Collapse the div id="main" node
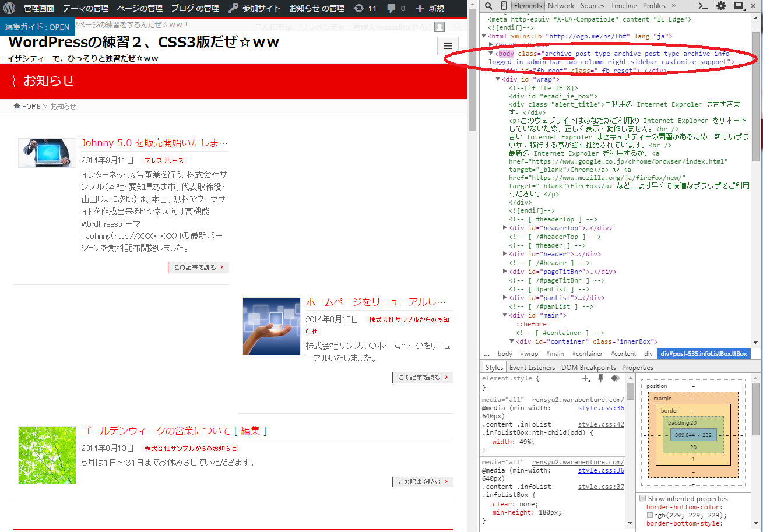This screenshot has height=532, width=763. tap(505, 315)
